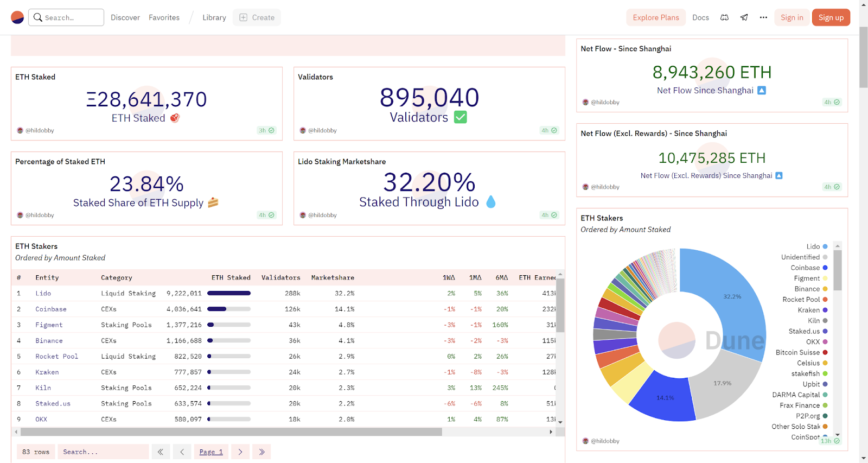Go to next table page arrow

(x=240, y=452)
